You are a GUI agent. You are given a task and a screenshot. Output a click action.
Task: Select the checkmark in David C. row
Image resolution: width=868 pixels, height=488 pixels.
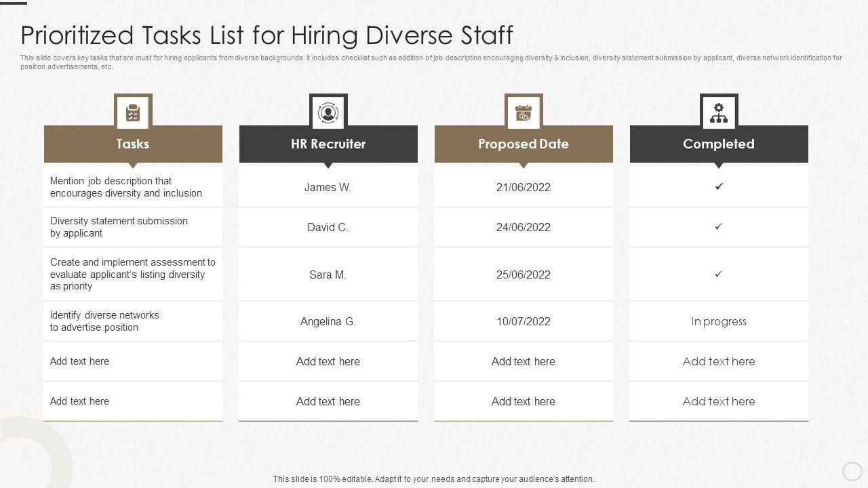719,226
